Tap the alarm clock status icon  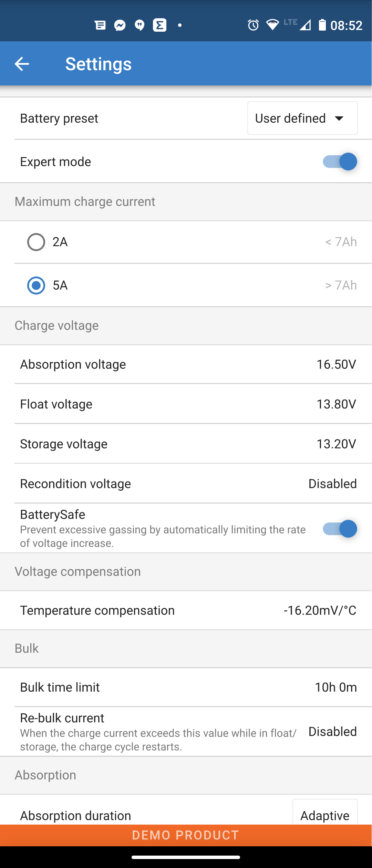point(253,25)
